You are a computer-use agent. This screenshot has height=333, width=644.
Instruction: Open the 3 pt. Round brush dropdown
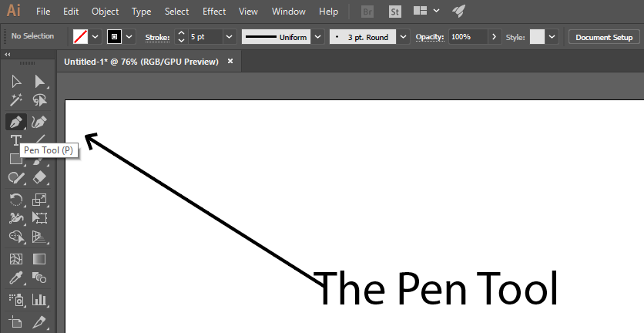coord(403,37)
